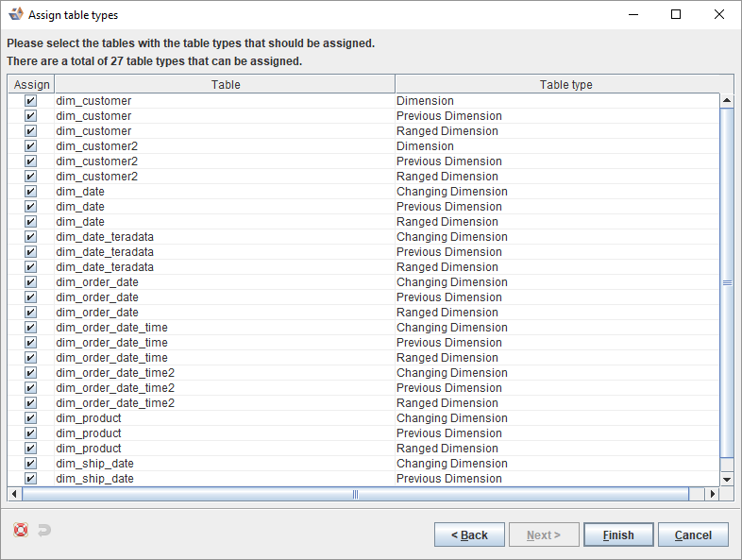The width and height of the screenshot is (742, 560).
Task: Uncheck dim_product Previous Dimension checkbox
Action: (x=30, y=433)
